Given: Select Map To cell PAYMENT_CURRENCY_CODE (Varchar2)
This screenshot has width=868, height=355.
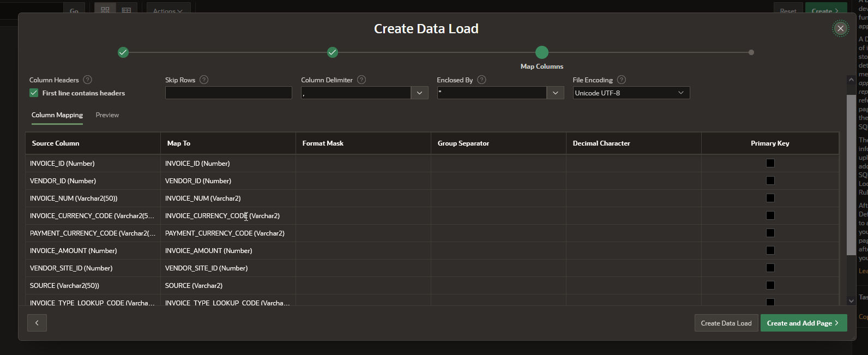Looking at the screenshot, I should 228,233.
